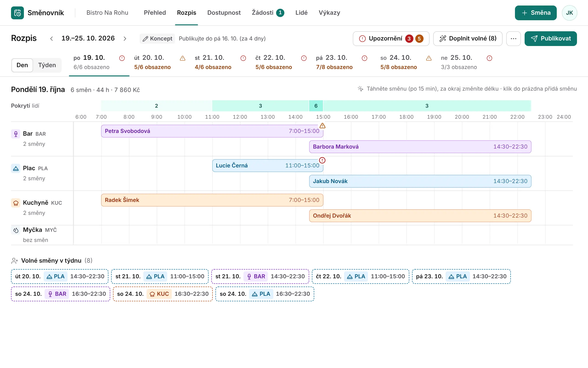This screenshot has width=588, height=368.
Task: Switch view to Týden
Action: tap(47, 65)
